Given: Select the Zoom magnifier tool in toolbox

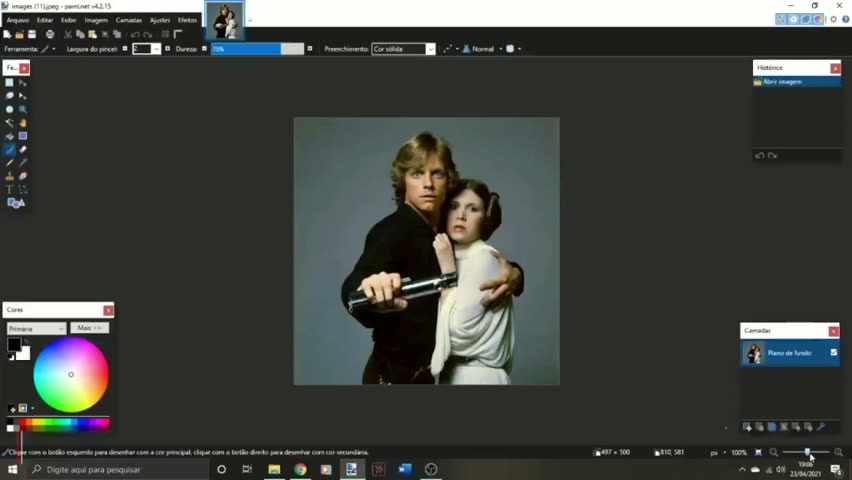Looking at the screenshot, I should (x=23, y=109).
